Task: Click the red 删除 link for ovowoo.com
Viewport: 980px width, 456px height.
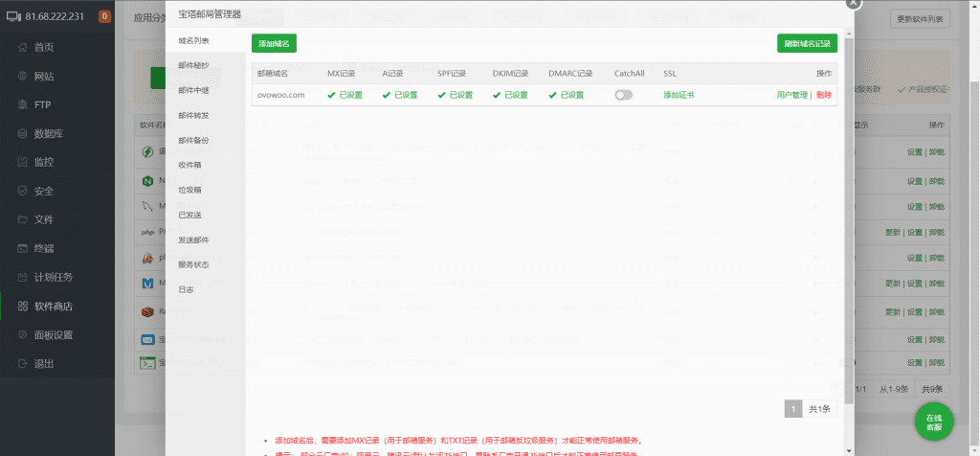Action: pos(824,95)
